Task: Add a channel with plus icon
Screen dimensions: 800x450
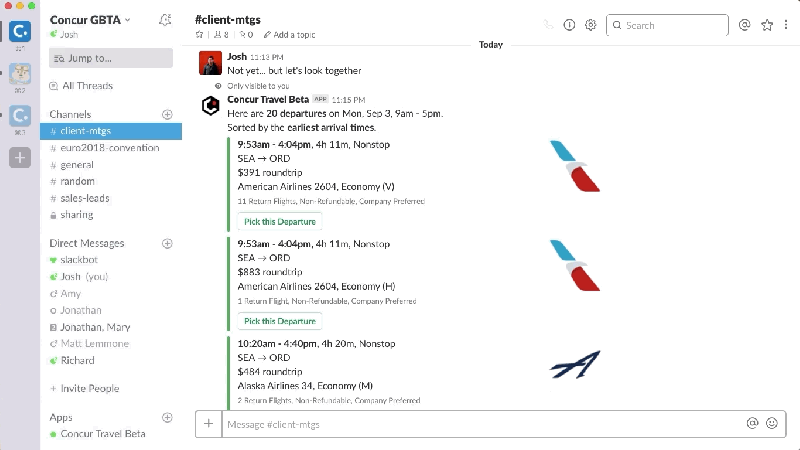Action: [x=167, y=115]
